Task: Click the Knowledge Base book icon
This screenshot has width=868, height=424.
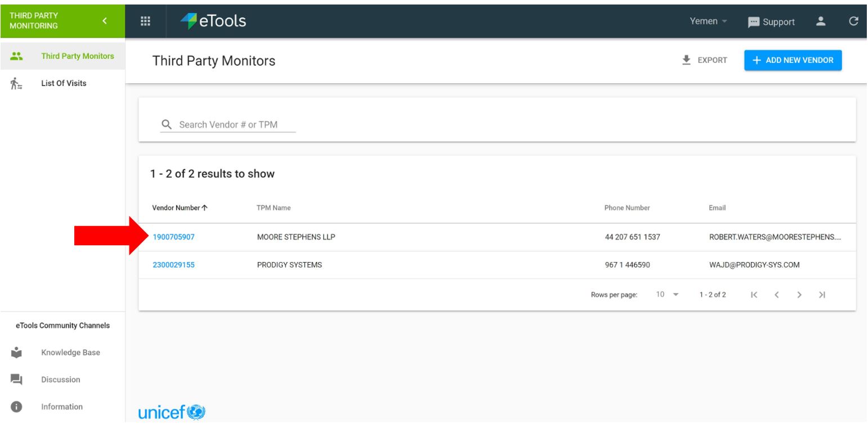Action: click(16, 353)
